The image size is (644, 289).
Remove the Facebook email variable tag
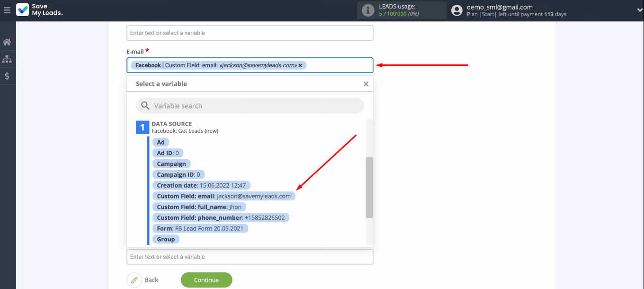300,65
